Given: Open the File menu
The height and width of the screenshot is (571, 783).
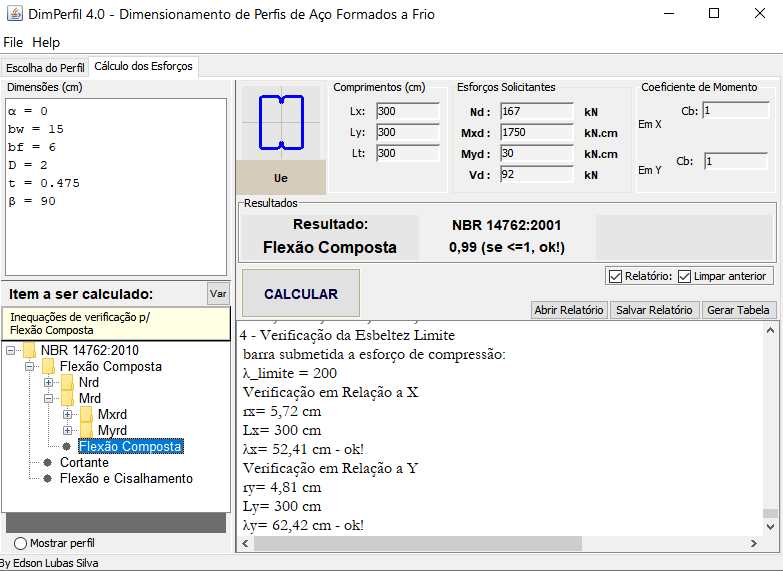Looking at the screenshot, I should click(13, 43).
